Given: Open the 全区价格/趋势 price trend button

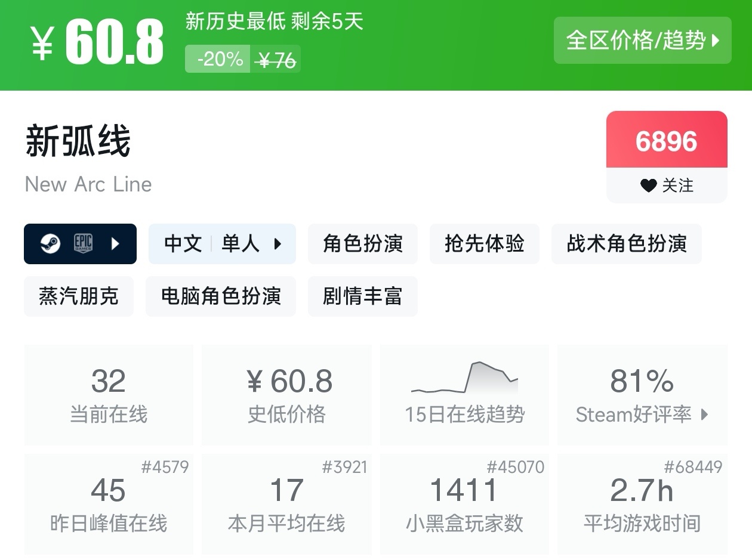Looking at the screenshot, I should (x=642, y=41).
